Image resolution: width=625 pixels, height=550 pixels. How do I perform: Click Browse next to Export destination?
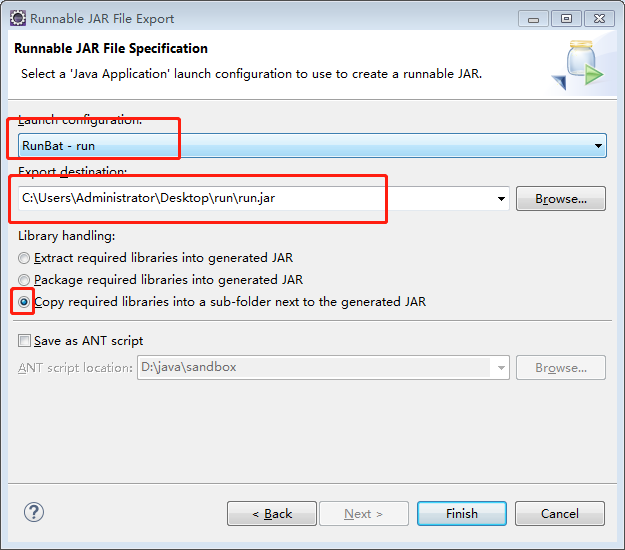(x=561, y=198)
